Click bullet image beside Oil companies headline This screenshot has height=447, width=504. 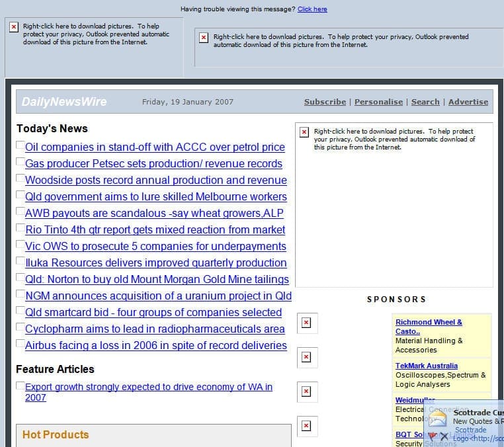(21, 145)
